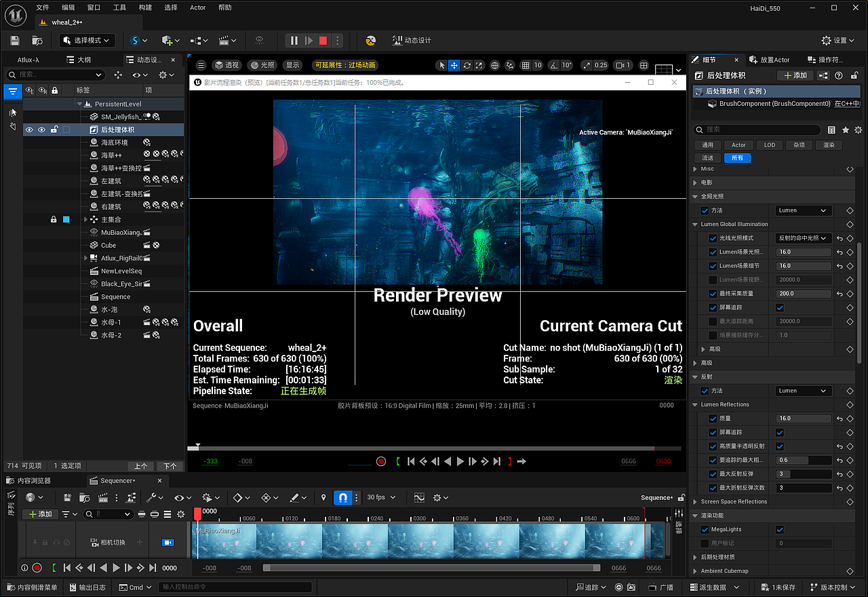The height and width of the screenshot is (597, 868).
Task: Open the property matrix table icon in Details
Action: (832, 130)
